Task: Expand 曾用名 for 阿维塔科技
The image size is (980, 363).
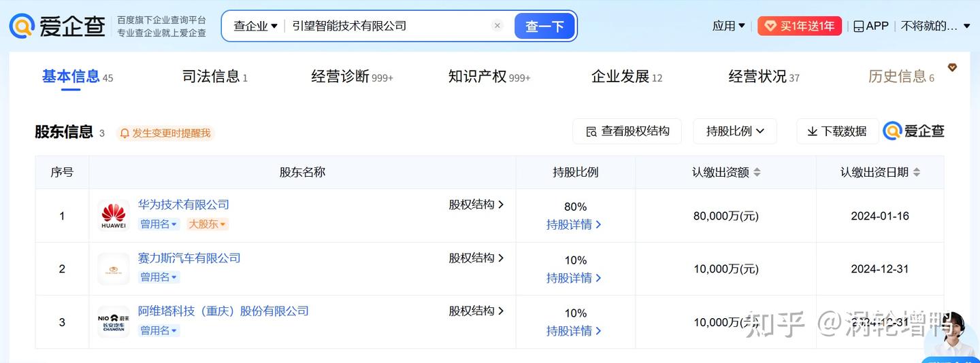Action: point(159,330)
